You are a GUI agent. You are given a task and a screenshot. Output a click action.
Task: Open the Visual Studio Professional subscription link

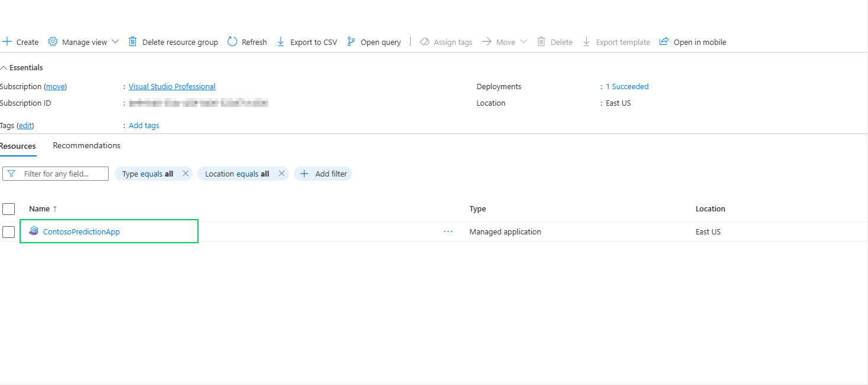click(x=172, y=87)
